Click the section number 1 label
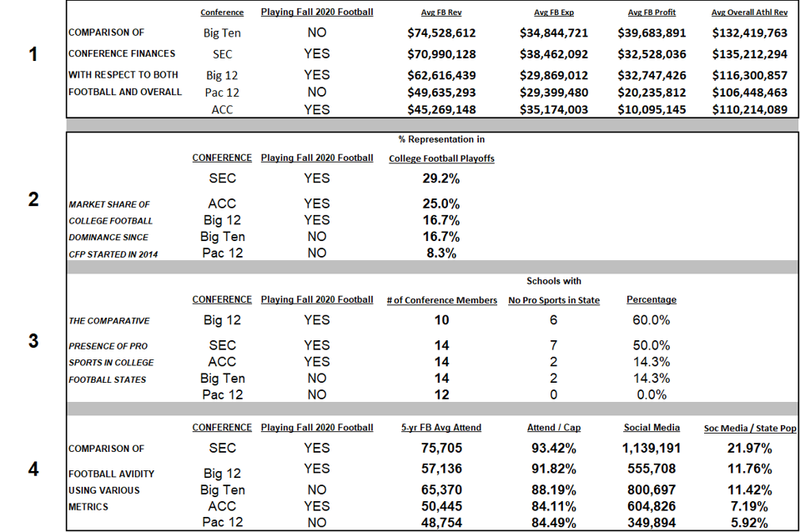 pyautogui.click(x=33, y=55)
